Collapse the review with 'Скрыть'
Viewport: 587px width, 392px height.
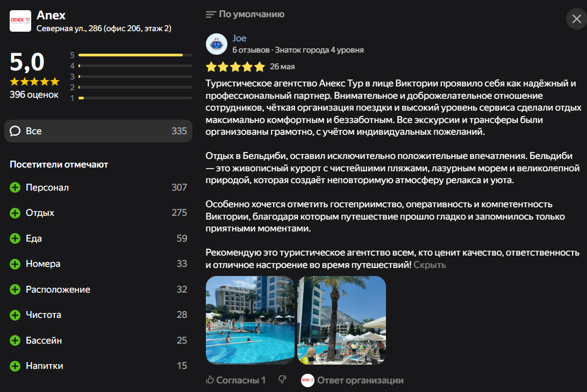(429, 265)
